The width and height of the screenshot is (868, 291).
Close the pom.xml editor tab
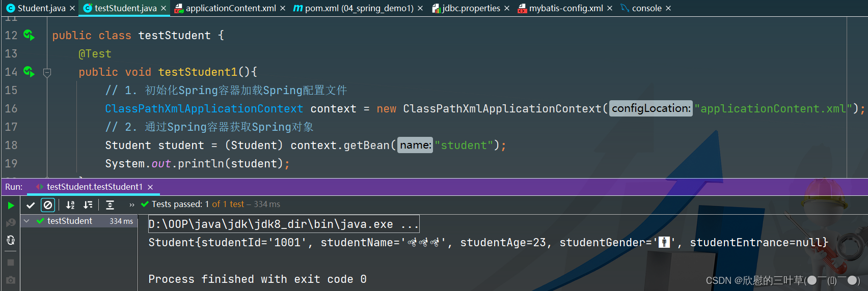tap(420, 8)
